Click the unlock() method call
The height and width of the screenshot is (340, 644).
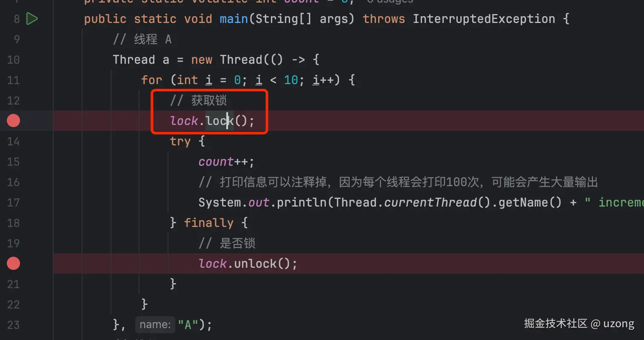pos(262,263)
